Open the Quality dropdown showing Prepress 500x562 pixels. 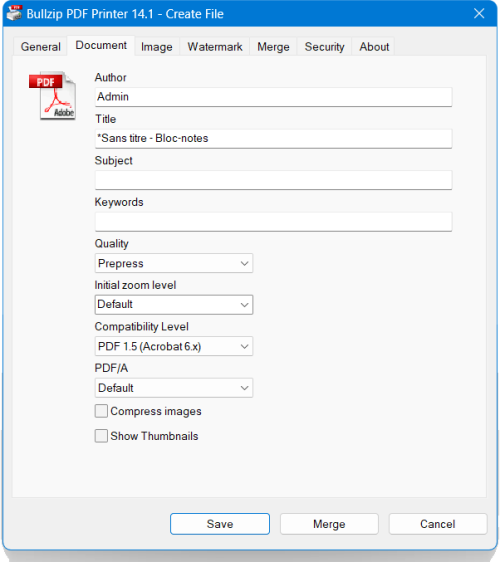point(174,263)
